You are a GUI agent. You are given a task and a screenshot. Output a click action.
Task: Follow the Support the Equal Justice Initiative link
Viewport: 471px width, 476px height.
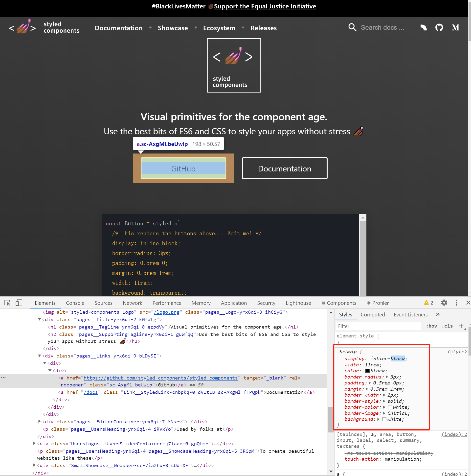coord(265,6)
